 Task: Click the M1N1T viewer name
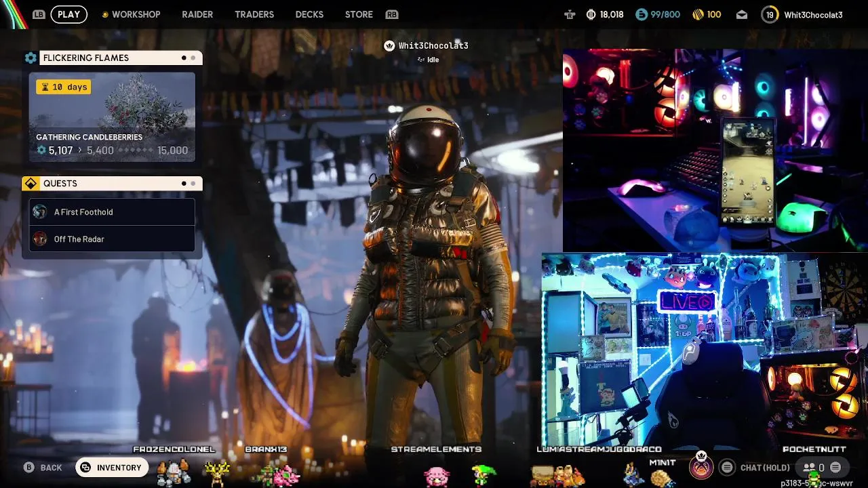tap(663, 462)
